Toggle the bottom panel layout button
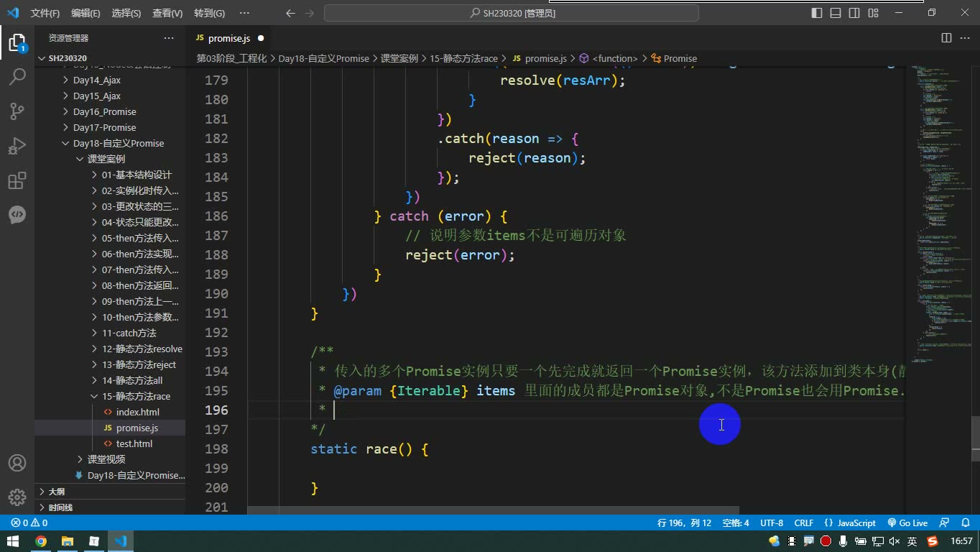980x552 pixels. pyautogui.click(x=836, y=13)
